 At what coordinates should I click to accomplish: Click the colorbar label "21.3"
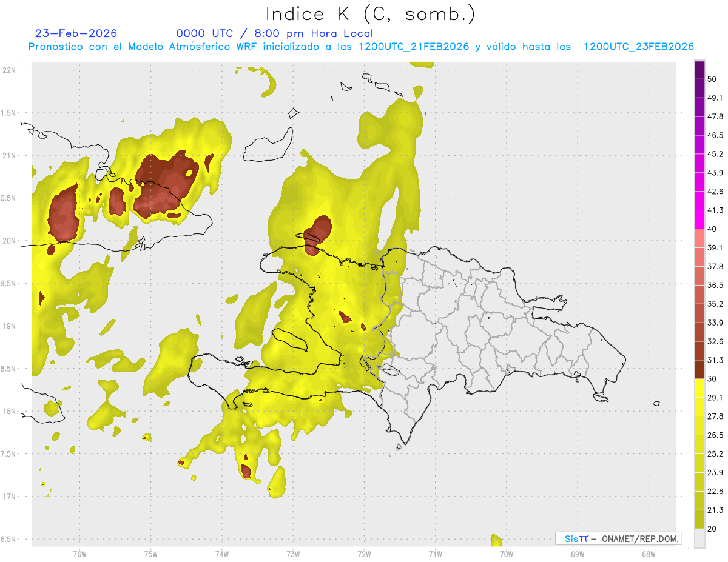[715, 510]
